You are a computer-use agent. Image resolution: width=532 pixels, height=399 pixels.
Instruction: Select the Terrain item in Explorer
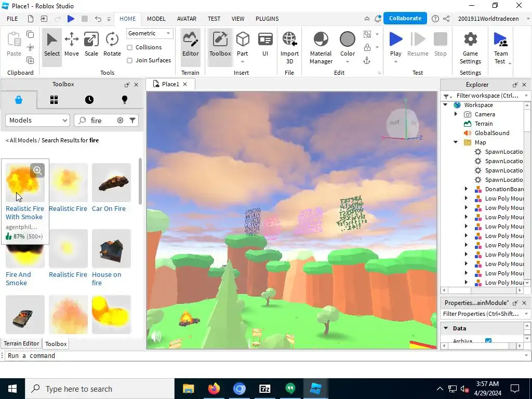[484, 124]
